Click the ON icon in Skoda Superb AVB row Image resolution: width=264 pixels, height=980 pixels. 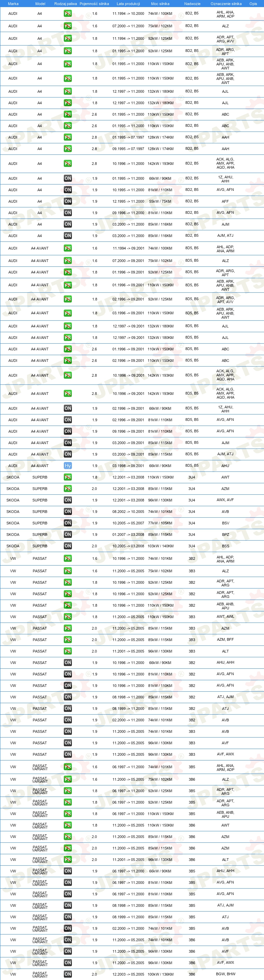tap(68, 512)
